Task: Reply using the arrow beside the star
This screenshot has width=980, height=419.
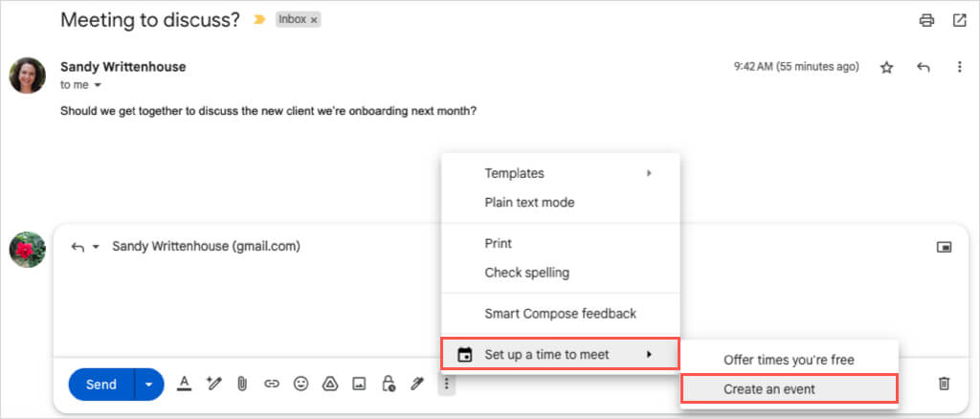Action: pos(924,67)
